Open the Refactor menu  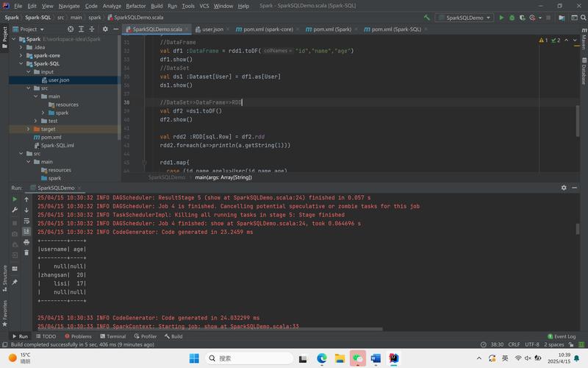(135, 6)
